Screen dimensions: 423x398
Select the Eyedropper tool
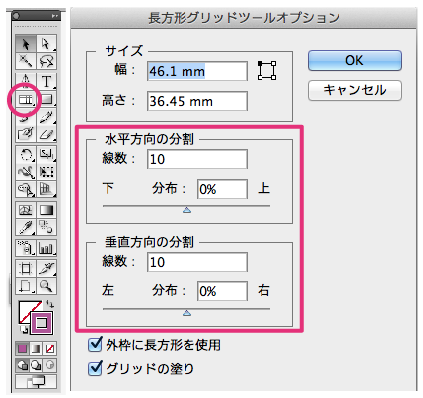pyautogui.click(x=26, y=227)
